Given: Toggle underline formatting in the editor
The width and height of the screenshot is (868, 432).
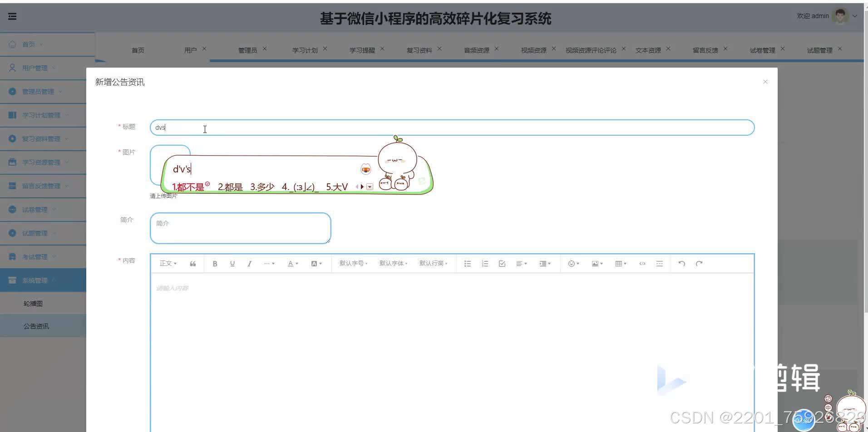Looking at the screenshot, I should (x=232, y=264).
